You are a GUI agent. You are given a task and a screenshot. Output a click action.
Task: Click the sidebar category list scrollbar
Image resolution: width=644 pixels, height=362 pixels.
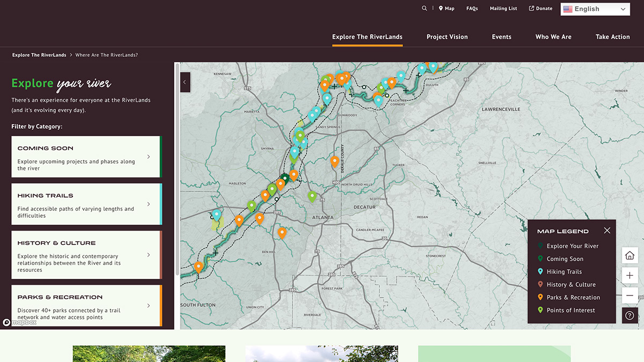pos(176,169)
